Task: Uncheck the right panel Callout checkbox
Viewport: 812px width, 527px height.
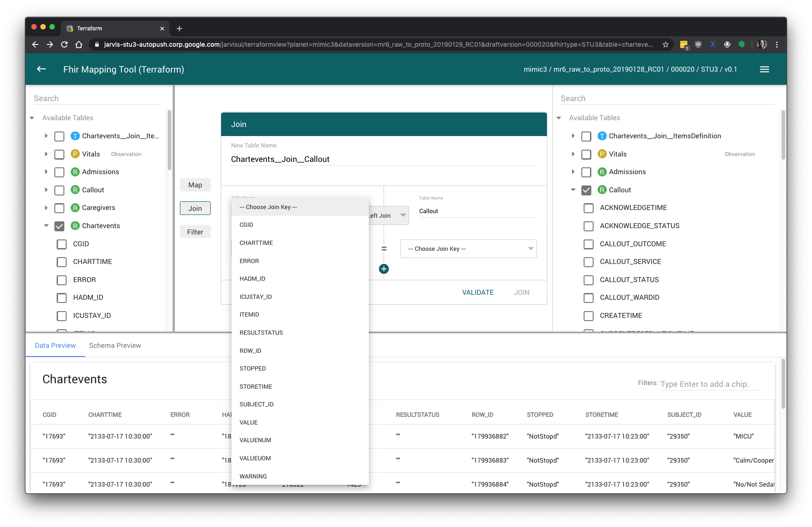Action: coord(586,190)
